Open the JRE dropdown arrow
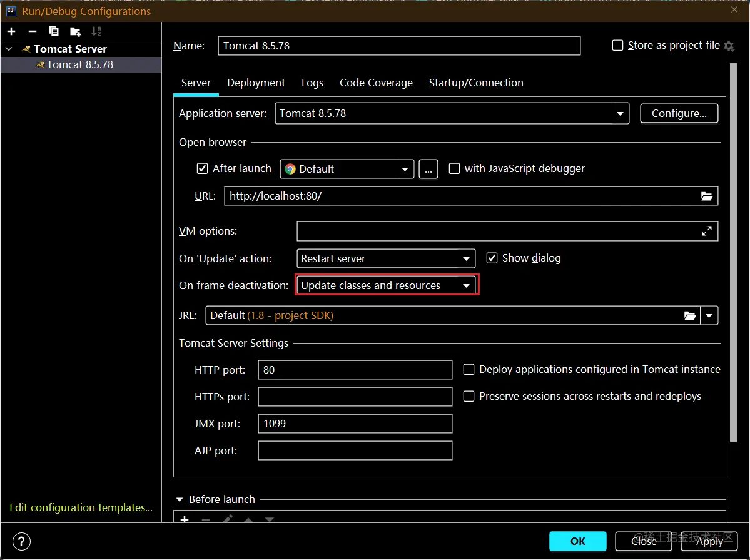The height and width of the screenshot is (560, 750). [x=709, y=316]
